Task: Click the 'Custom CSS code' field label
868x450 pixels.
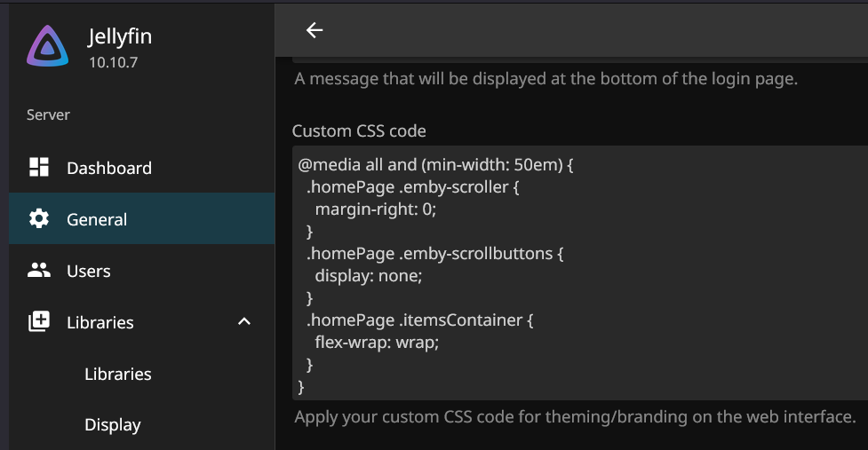Action: (359, 131)
